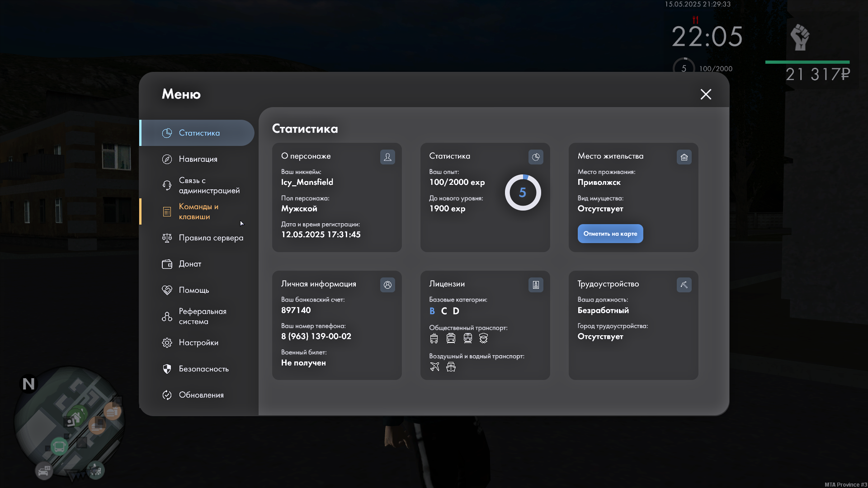Click the second public transport license icon
This screenshot has width=868, height=488.
(451, 338)
